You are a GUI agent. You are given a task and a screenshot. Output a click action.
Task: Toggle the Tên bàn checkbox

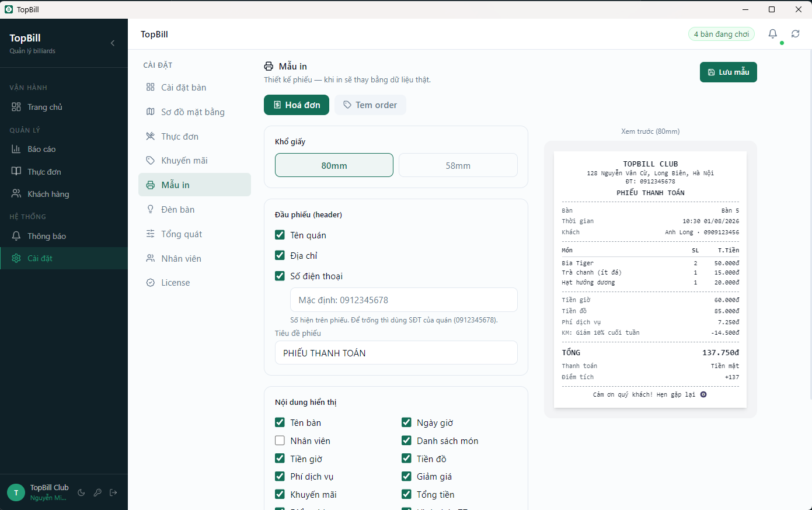pos(280,422)
